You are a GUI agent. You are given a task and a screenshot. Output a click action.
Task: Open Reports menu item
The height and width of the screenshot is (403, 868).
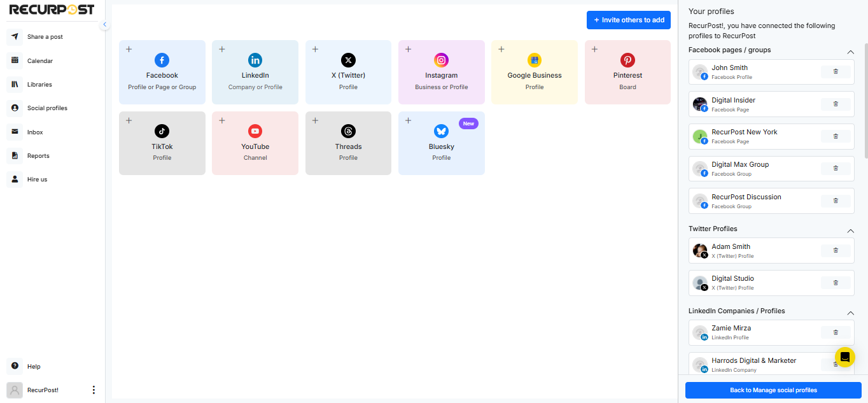tap(38, 156)
